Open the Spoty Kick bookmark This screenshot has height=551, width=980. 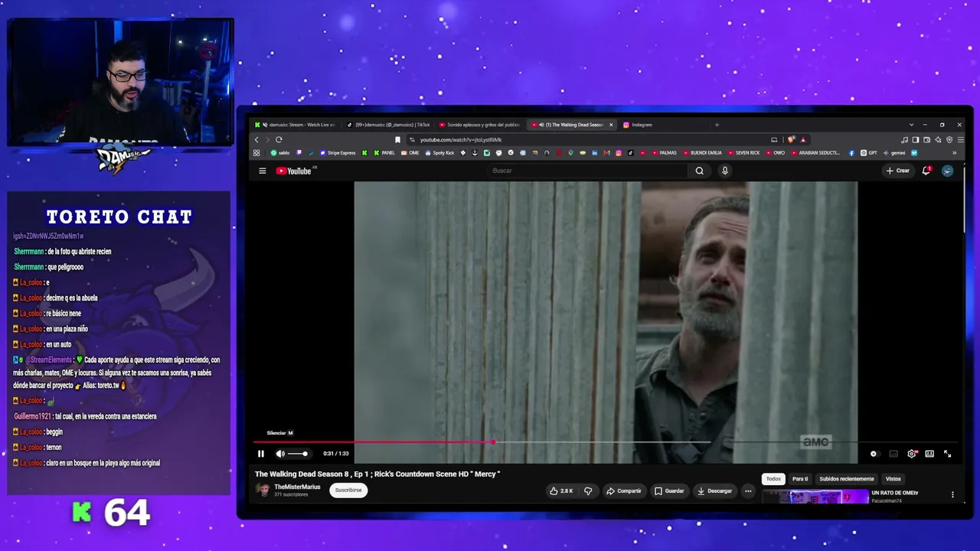439,153
